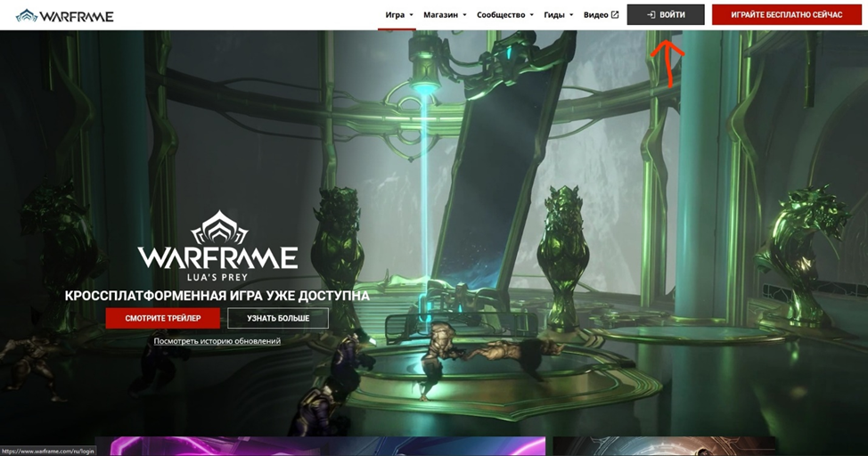Open the Warframe logo home link in header
The height and width of the screenshot is (456, 868).
pyautogui.click(x=65, y=15)
